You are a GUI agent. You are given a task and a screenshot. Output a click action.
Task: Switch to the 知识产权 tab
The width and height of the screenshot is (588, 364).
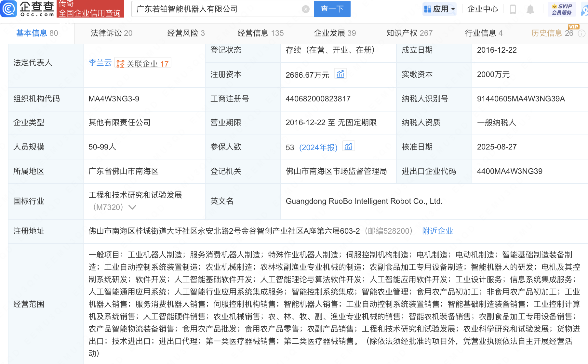pos(409,33)
